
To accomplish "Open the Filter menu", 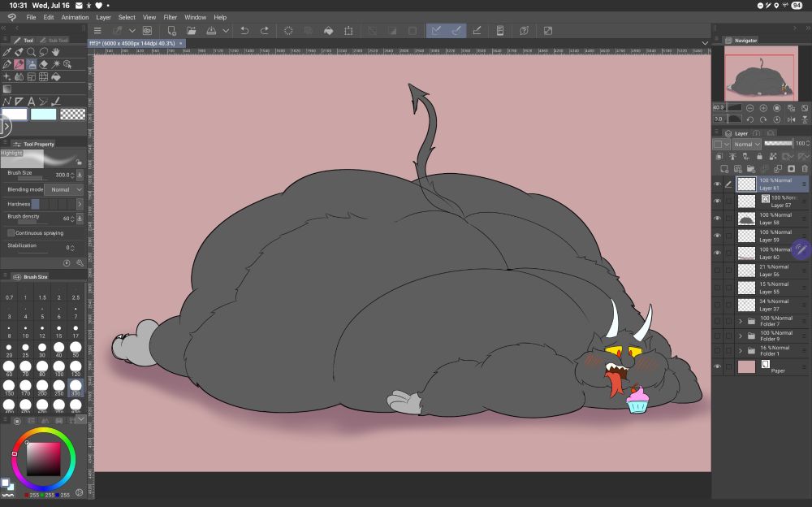I will (171, 17).
